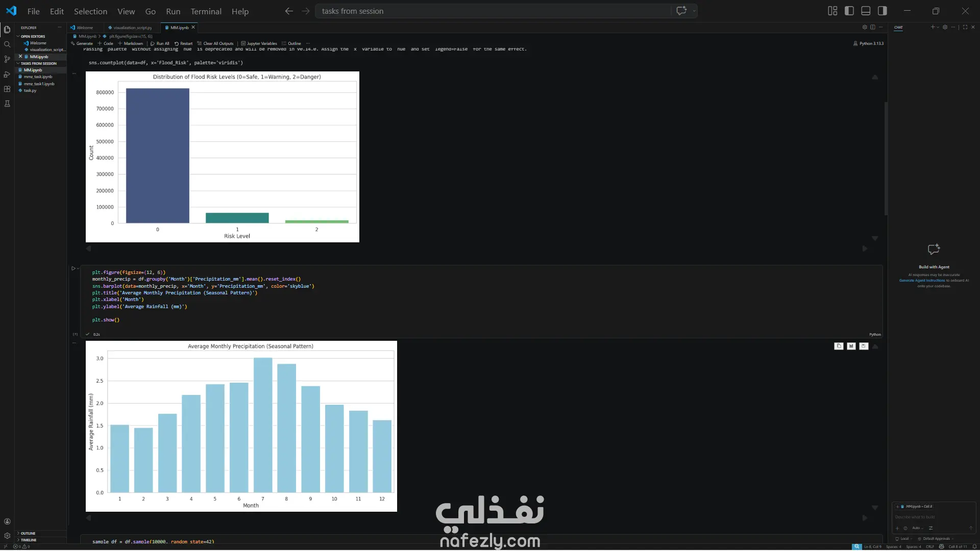This screenshot has height=551, width=980.
Task: Collapse the monthly precipitation code cell chevron
Action: pos(78,268)
